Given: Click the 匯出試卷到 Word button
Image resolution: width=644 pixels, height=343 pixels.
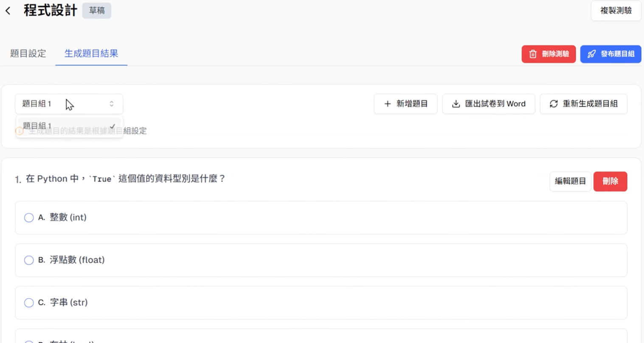Looking at the screenshot, I should click(x=489, y=104).
